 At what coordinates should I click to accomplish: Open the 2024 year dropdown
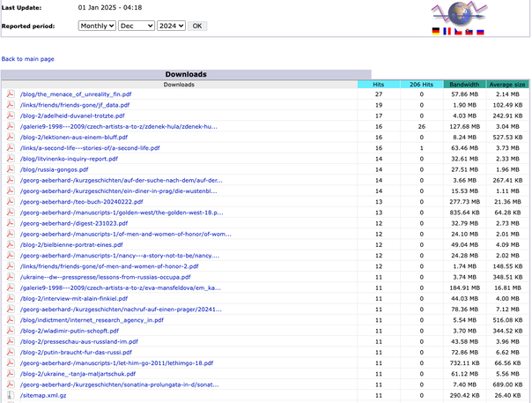(x=171, y=26)
